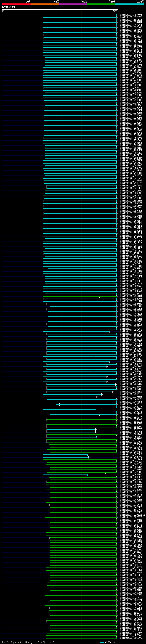The image size is (146, 644).
Task: Click the cyan alignment bar for UniRef100_A9PFU3
Action: 80,15
